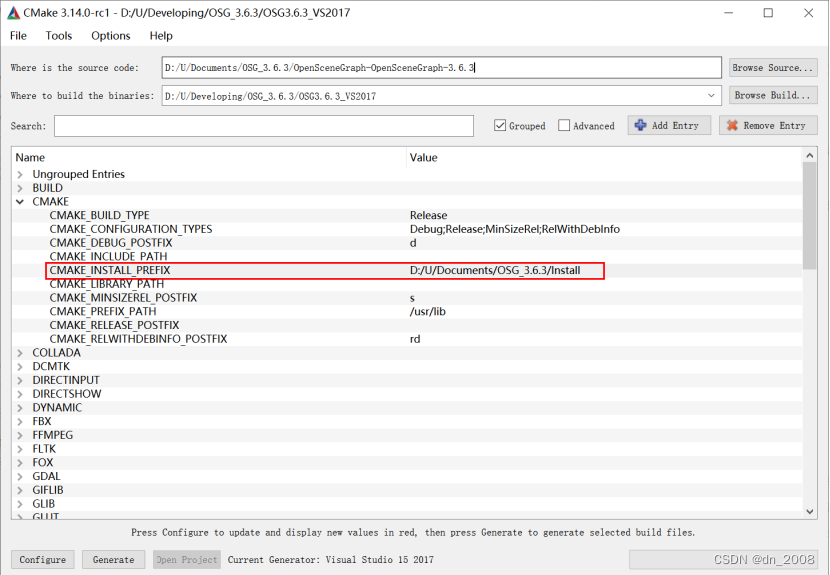830x575 pixels.
Task: Click the Release value of CMAKE_BUILD_TYPE
Action: click(428, 215)
